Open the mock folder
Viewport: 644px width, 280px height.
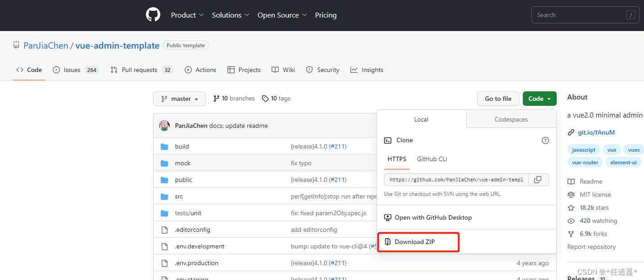click(x=183, y=163)
